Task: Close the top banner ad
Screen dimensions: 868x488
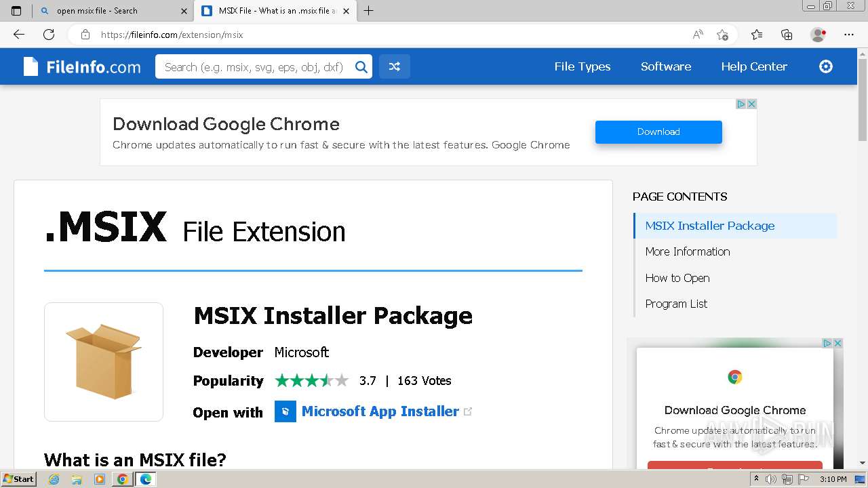Action: tap(751, 104)
